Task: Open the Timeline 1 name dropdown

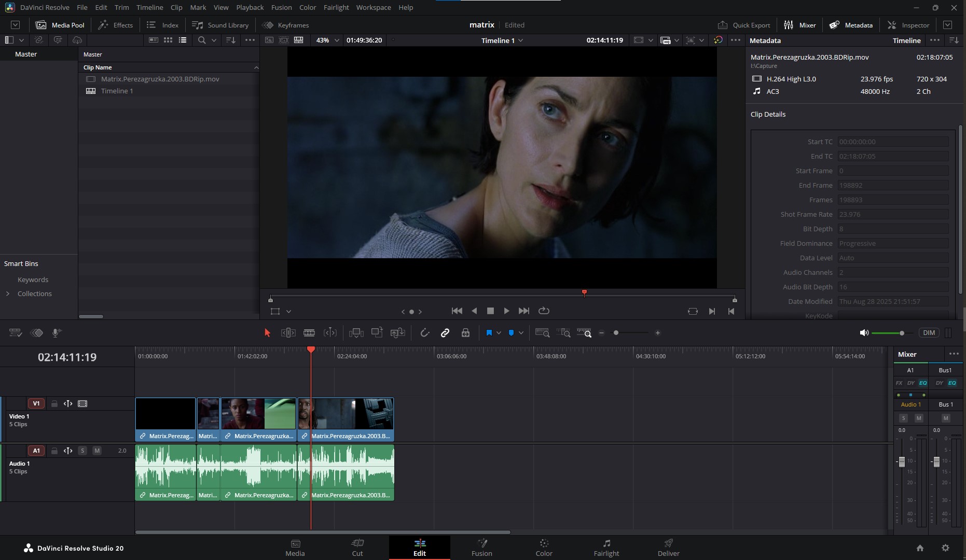Action: click(502, 40)
